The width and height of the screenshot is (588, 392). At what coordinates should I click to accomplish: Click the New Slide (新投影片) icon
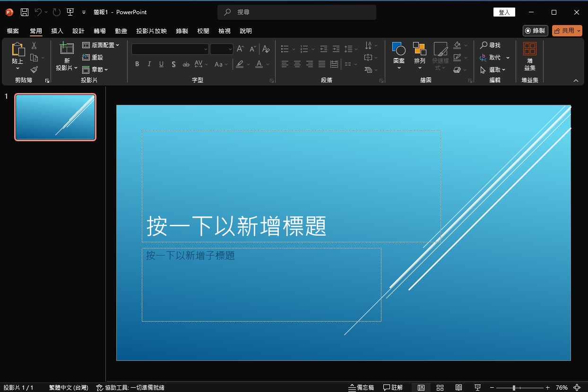[67, 49]
